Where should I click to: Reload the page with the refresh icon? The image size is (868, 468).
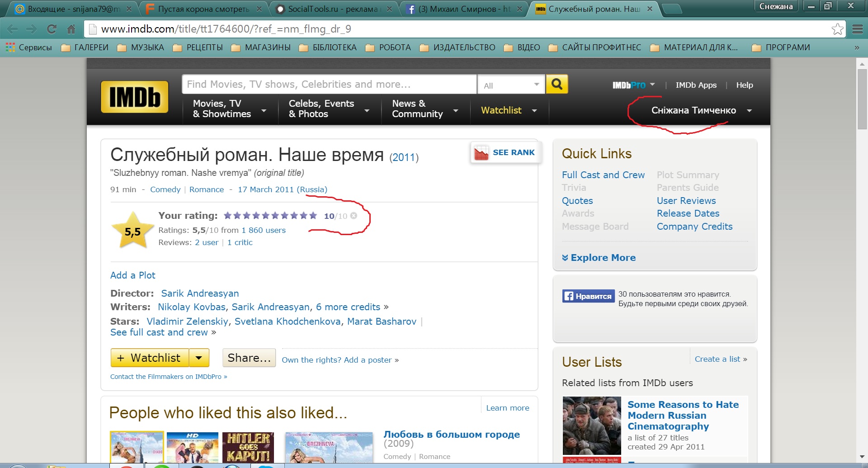[52, 29]
